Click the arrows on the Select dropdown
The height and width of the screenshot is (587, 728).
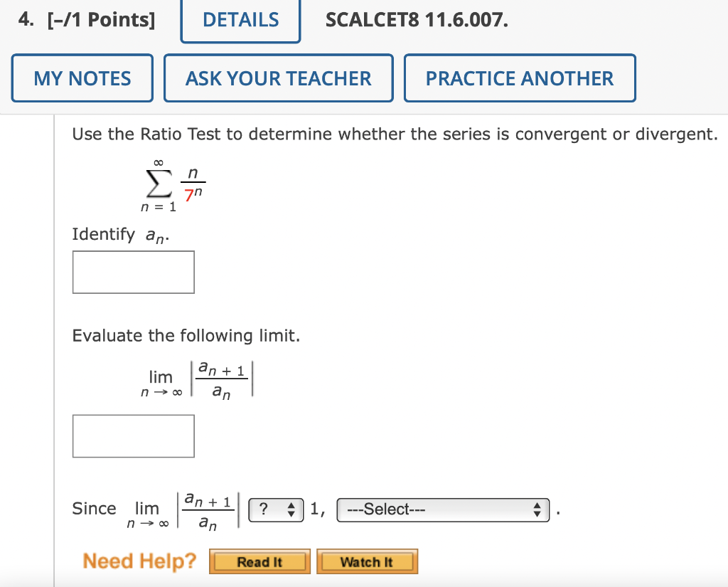[537, 509]
